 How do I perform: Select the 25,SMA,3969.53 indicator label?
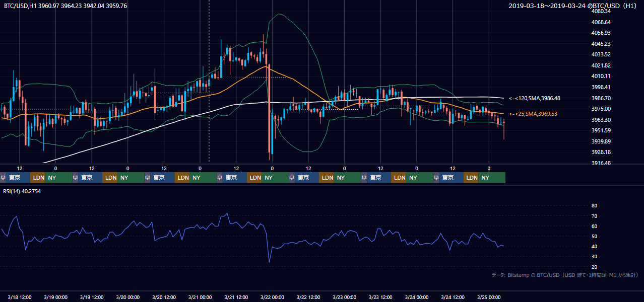tap(533, 114)
